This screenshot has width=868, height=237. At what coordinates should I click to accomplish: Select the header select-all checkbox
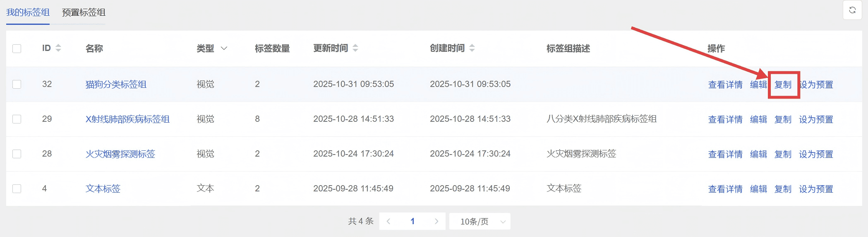tap(17, 48)
